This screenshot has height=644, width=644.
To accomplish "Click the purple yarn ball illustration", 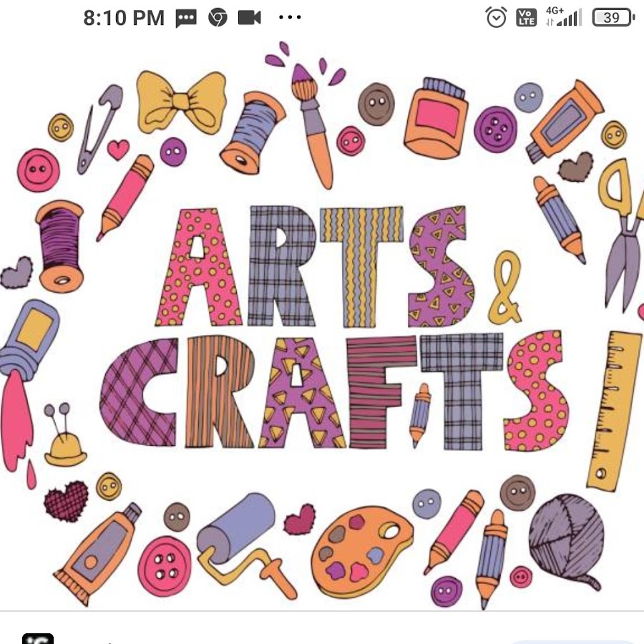I will tap(567, 540).
